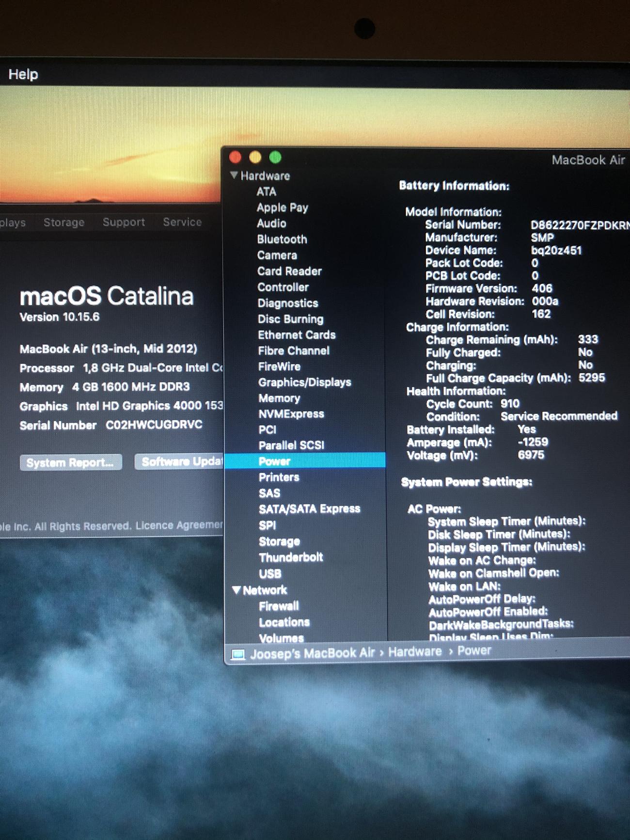
Task: Select USB in the sidebar
Action: 270,574
